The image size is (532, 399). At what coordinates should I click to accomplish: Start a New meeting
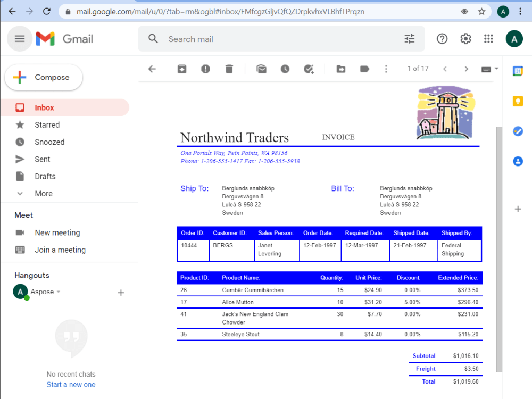click(57, 233)
